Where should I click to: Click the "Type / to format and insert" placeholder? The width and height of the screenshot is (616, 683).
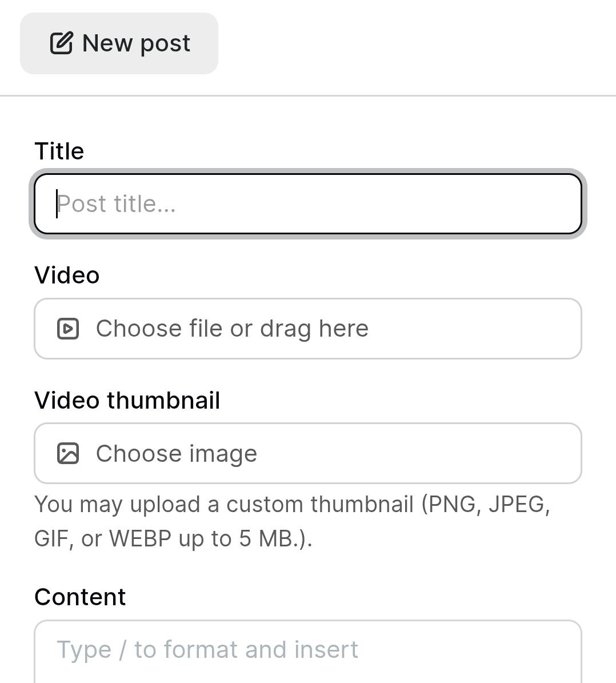(207, 650)
